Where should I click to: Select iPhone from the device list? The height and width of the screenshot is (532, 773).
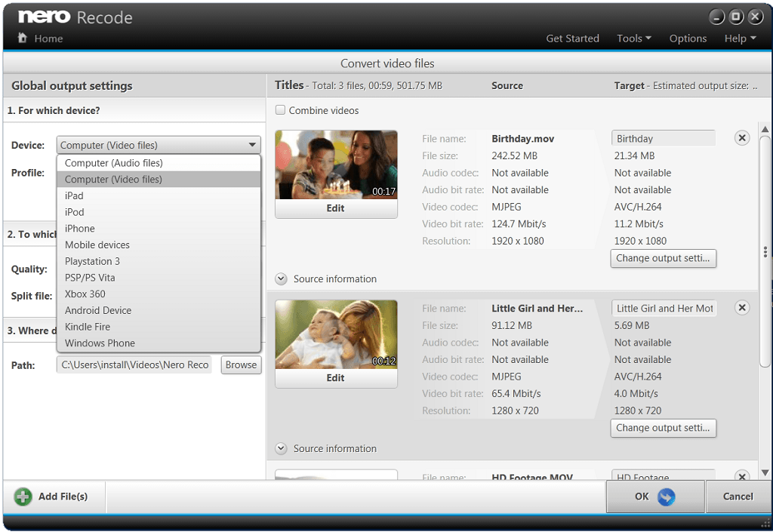pos(80,229)
